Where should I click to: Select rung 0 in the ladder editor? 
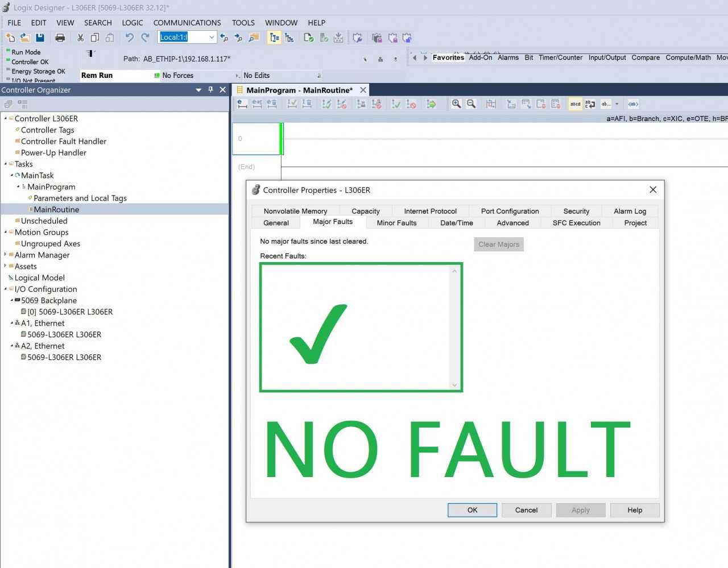(256, 139)
